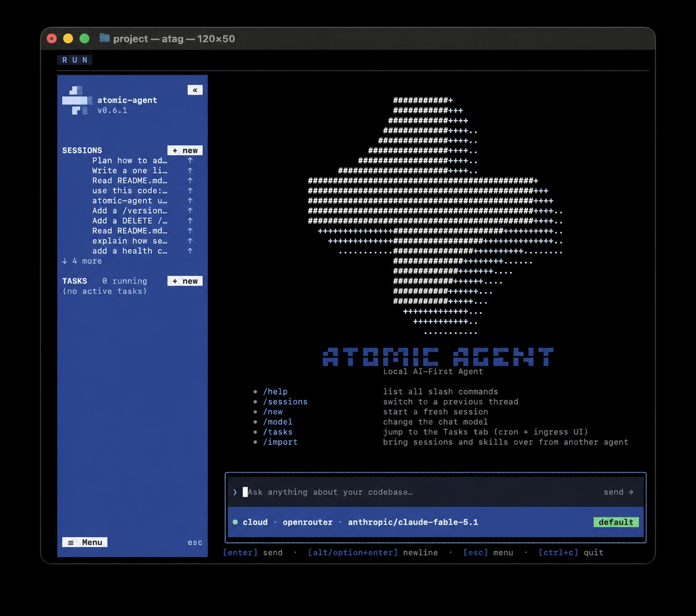
Task: Select the RUN tab
Action: coord(75,60)
